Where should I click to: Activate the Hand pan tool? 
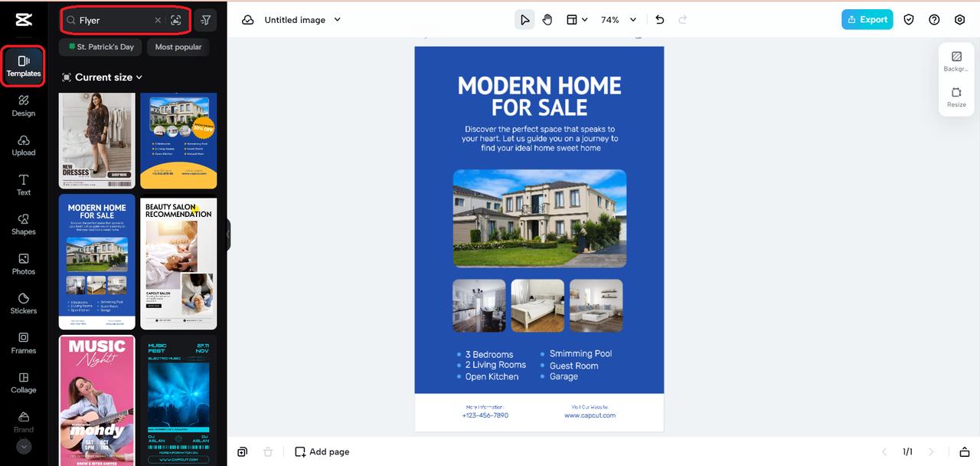(x=547, y=20)
